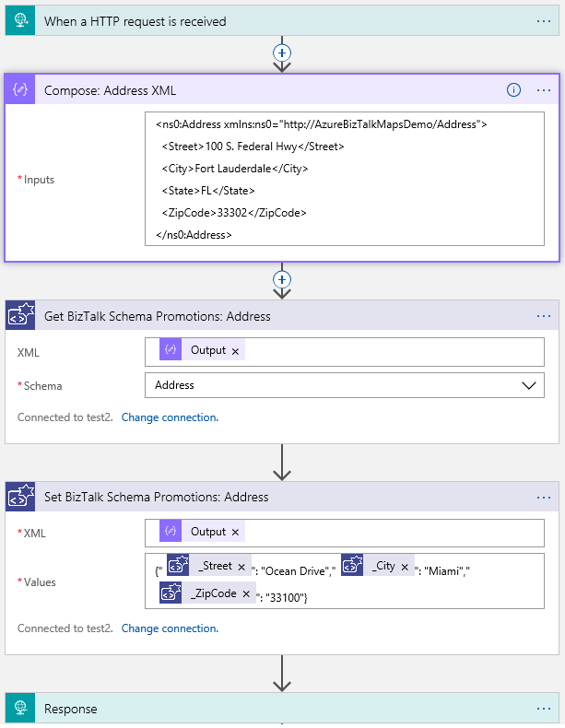The image size is (565, 728).
Task: Add step after the Compose action
Action: click(x=282, y=279)
